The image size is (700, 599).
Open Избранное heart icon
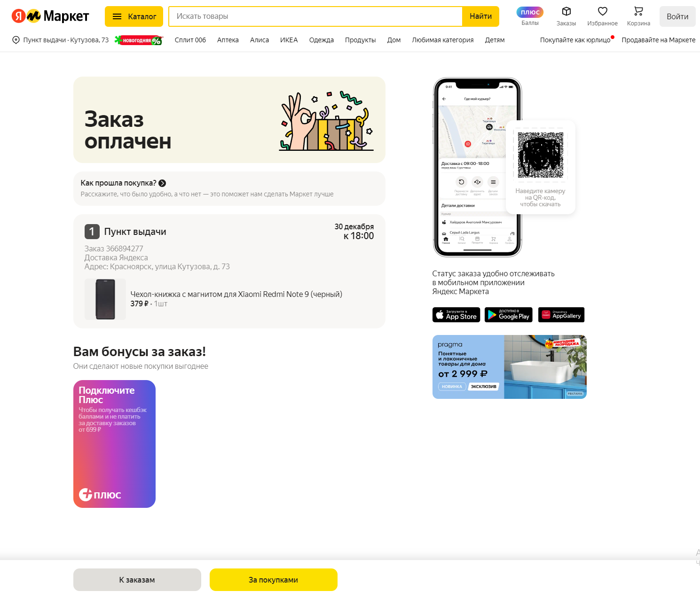(x=602, y=11)
